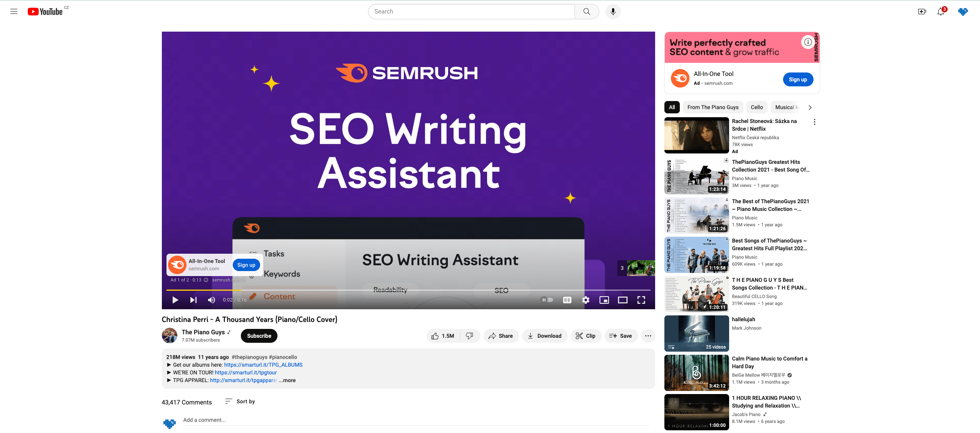Dislike the video
The image size is (980, 433).
coord(470,336)
